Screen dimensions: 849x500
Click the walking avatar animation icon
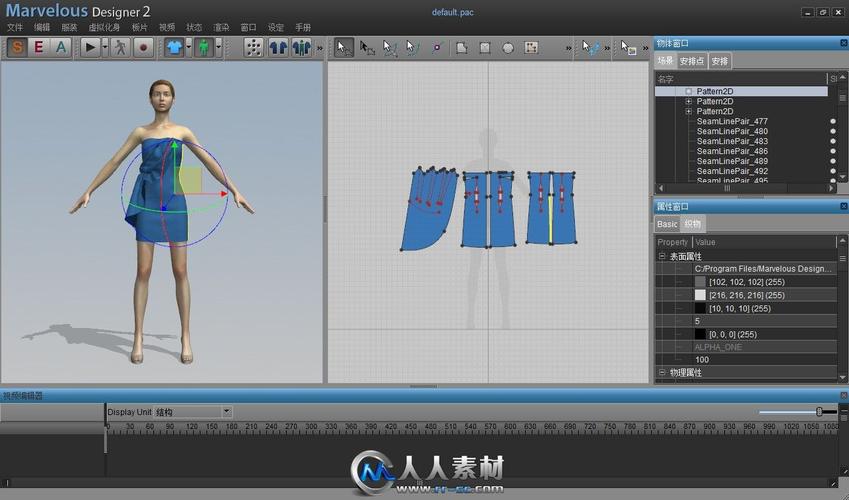coord(120,48)
